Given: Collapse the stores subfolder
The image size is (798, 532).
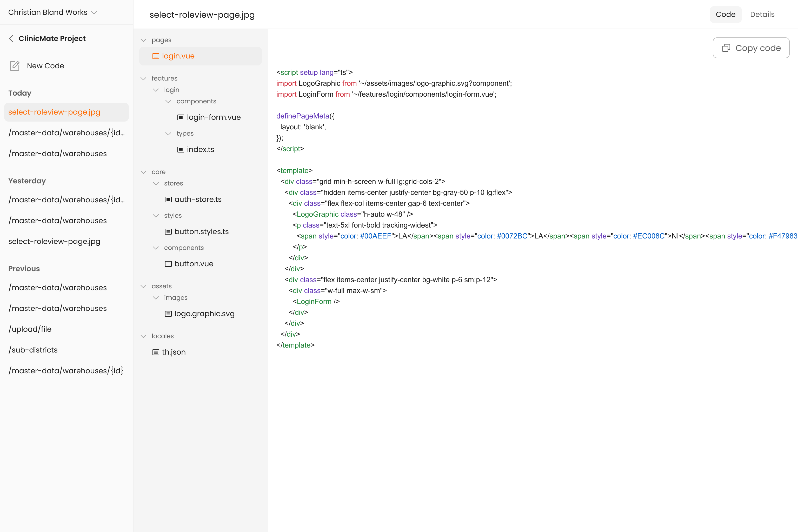Looking at the screenshot, I should (x=156, y=184).
